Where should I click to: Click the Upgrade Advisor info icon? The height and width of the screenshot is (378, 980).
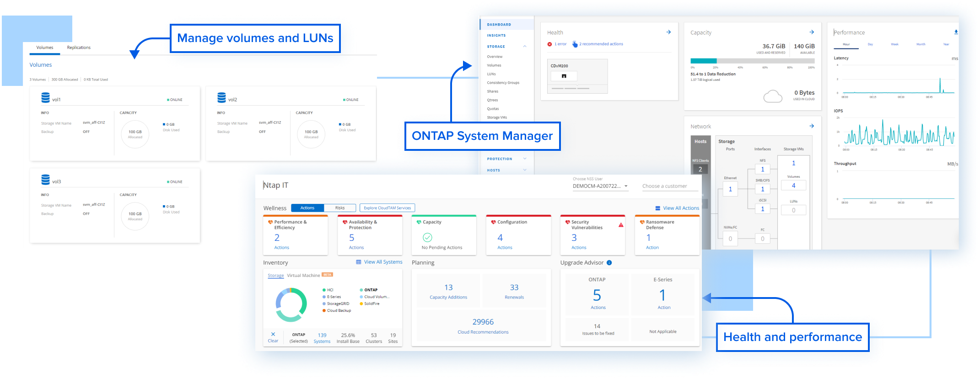click(x=609, y=263)
